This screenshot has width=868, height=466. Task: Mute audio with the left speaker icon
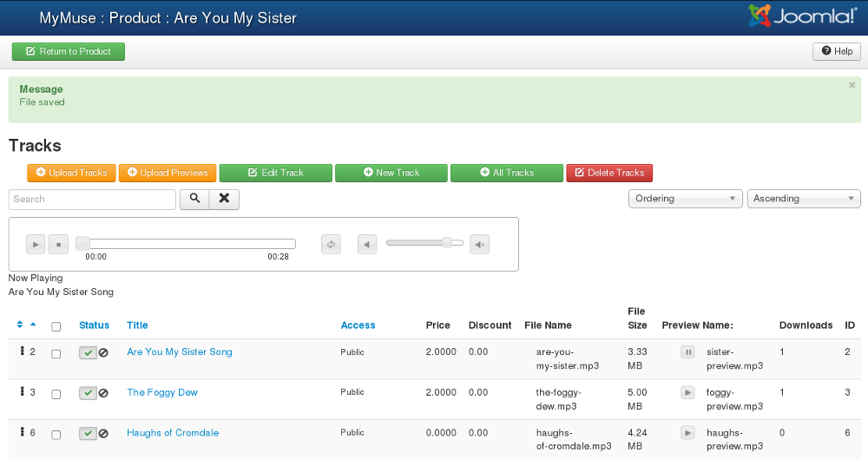tap(368, 244)
